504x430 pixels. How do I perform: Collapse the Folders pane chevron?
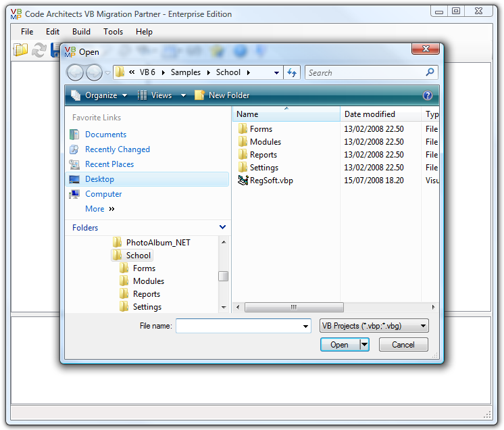pyautogui.click(x=222, y=227)
